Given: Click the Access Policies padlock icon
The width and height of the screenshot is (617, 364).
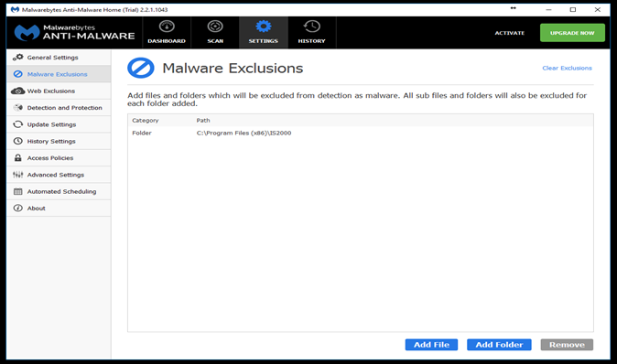Looking at the screenshot, I should click(x=17, y=157).
